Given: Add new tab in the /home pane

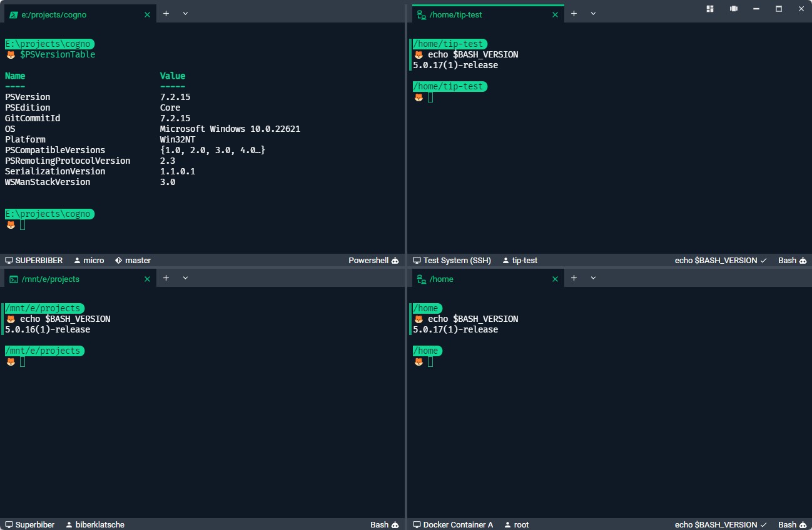Looking at the screenshot, I should click(x=574, y=278).
